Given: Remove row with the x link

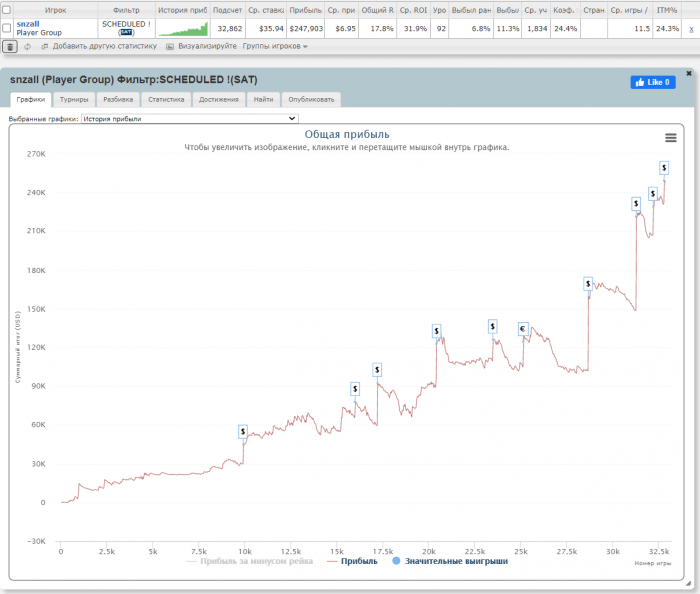Looking at the screenshot, I should (x=692, y=29).
